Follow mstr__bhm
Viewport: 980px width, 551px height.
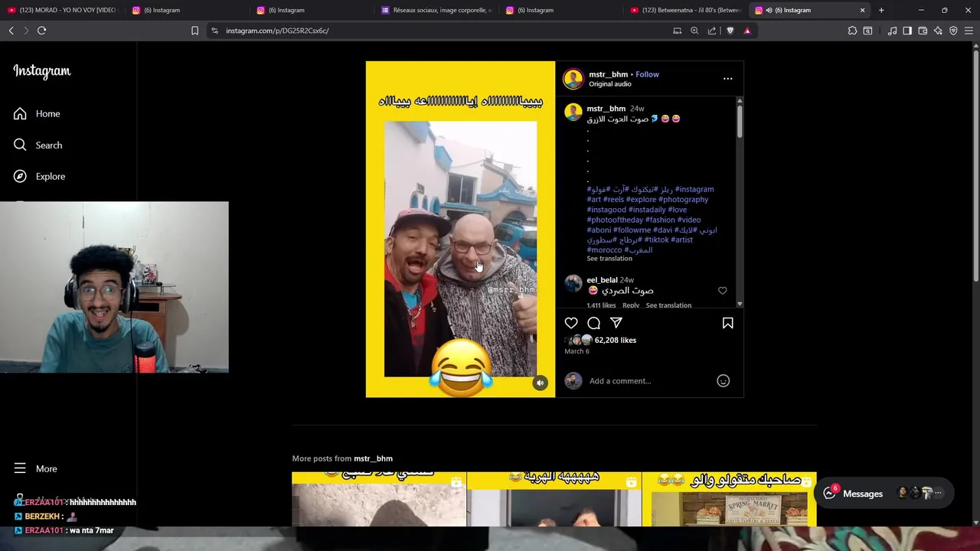(647, 74)
